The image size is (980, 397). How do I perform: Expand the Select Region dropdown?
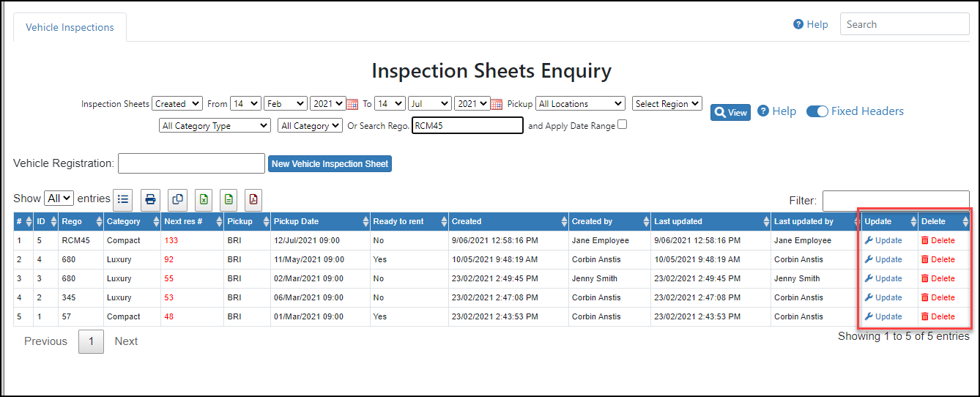click(x=667, y=104)
